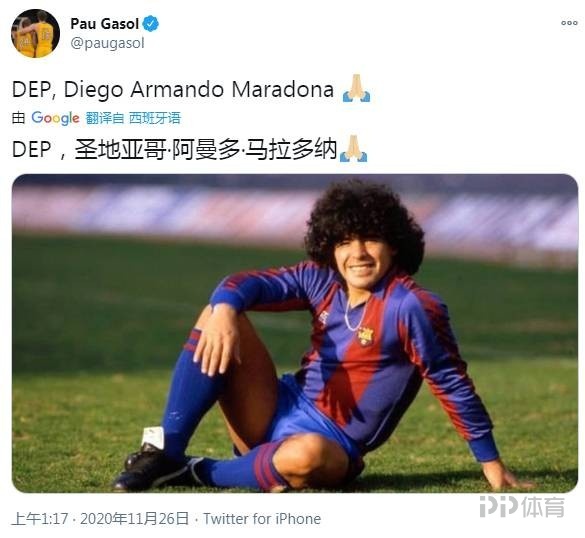Open the @paugasol handle link
Screen dimensions: 585x538
tap(107, 43)
